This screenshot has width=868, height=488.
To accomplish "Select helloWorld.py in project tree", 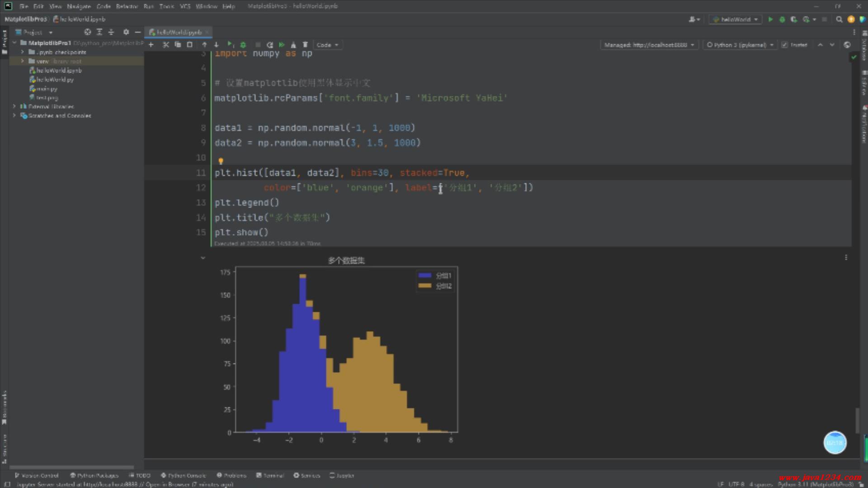I will click(x=55, y=80).
